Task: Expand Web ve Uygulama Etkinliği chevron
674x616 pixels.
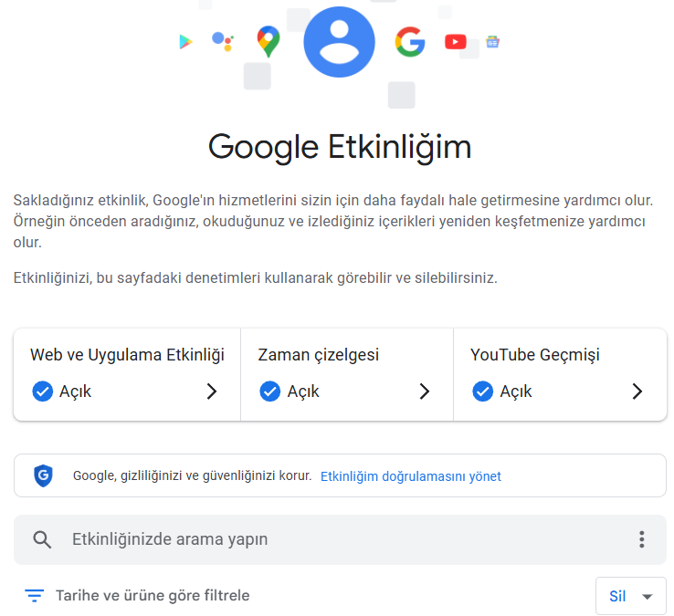Action: (x=212, y=392)
